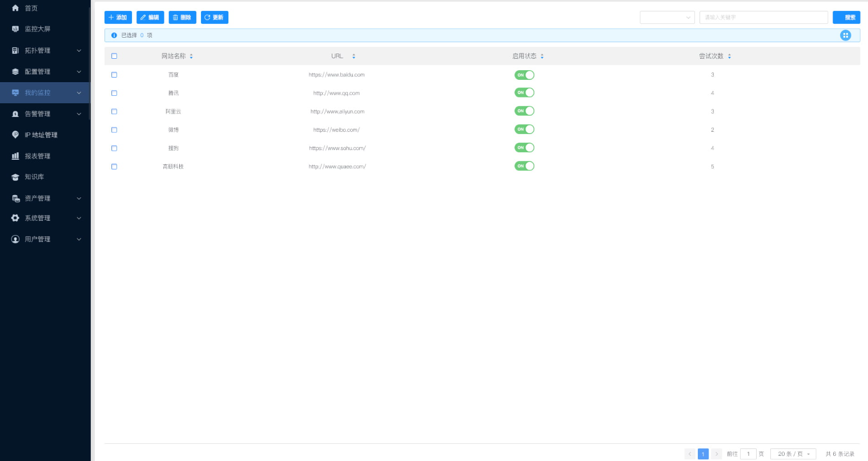This screenshot has width=868, height=461.
Task: Expand the 拓扑管理 sidebar menu
Action: 45,51
